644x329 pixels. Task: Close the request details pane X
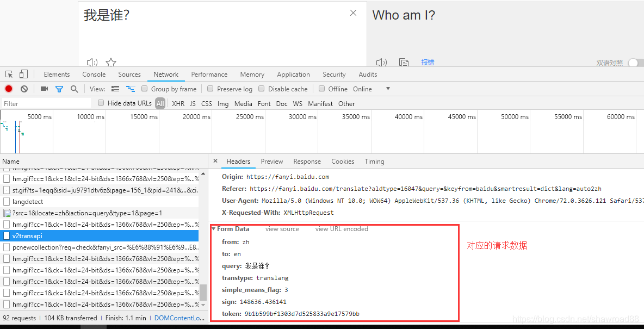click(x=215, y=161)
